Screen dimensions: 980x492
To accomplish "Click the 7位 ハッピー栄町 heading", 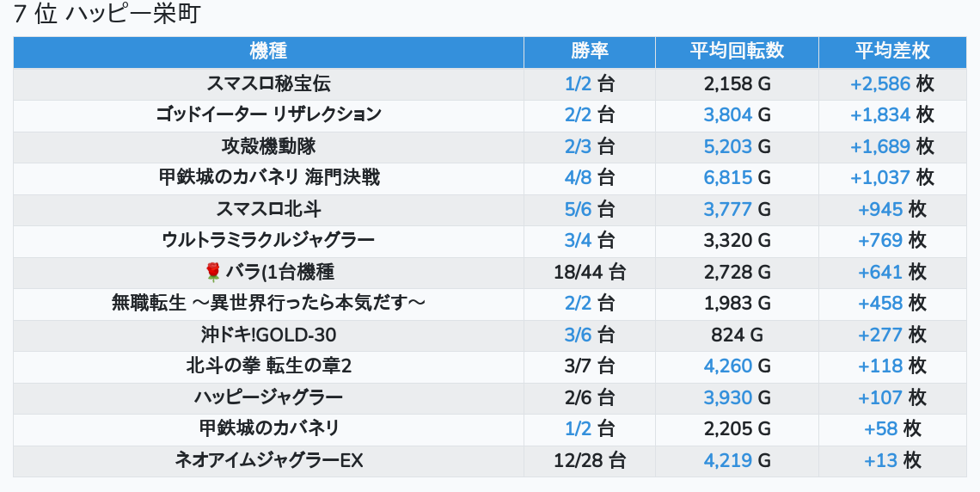I will (107, 15).
